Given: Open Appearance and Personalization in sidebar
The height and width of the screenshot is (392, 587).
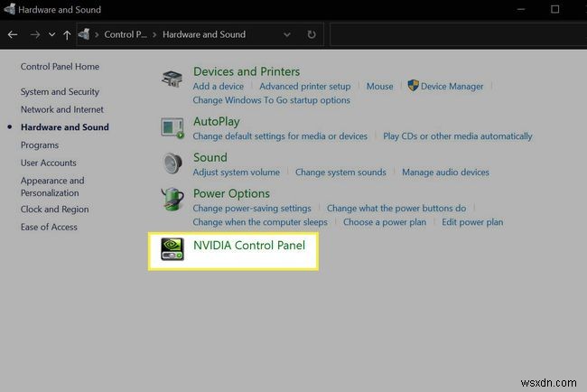Looking at the screenshot, I should pos(52,186).
